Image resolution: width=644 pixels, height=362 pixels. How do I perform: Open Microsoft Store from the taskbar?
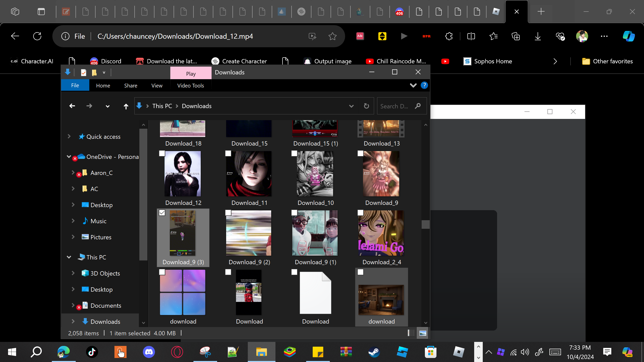pyautogui.click(x=431, y=352)
